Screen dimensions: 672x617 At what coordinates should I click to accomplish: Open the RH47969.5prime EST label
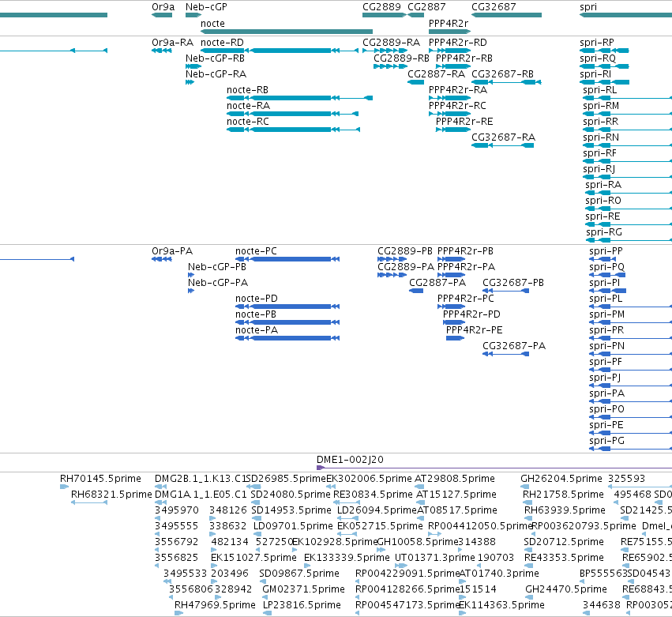pyautogui.click(x=215, y=605)
